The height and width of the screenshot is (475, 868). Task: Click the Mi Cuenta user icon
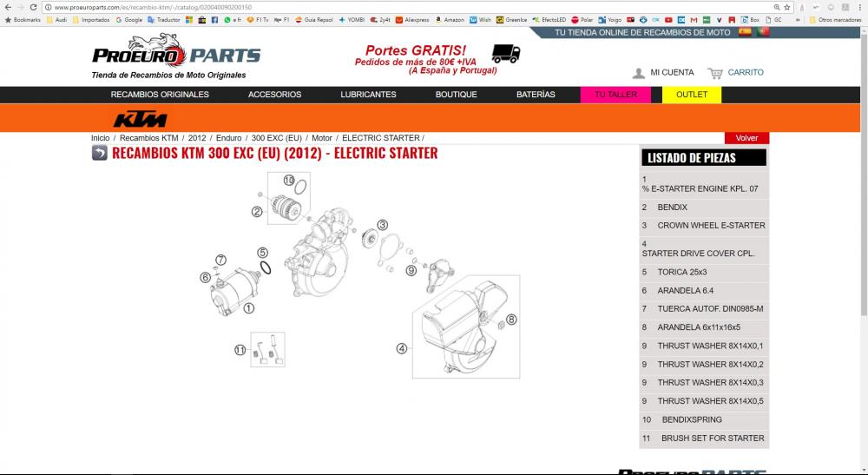(639, 73)
